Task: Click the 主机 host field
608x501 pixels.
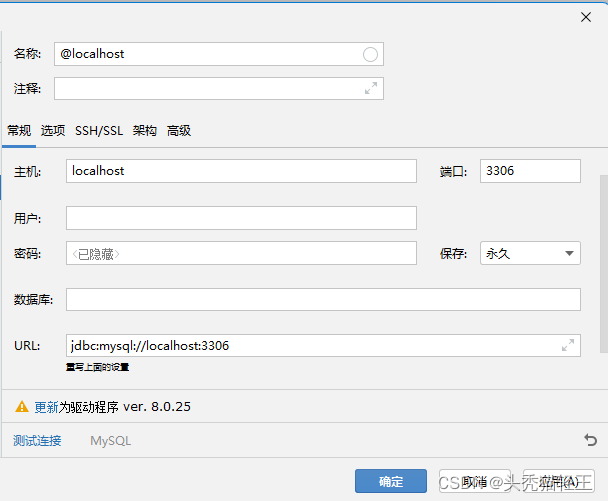Action: (241, 171)
